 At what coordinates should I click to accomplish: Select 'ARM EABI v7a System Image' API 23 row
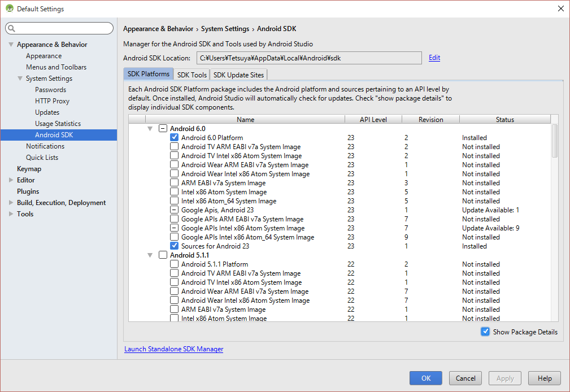340,183
